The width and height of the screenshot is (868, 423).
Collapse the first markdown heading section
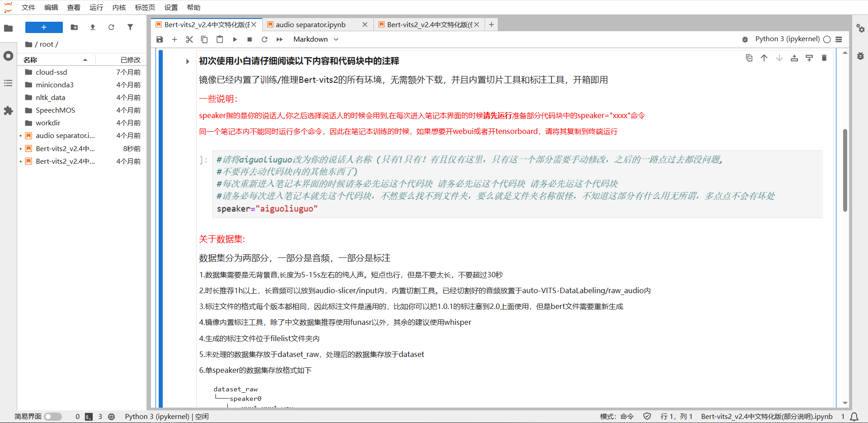pyautogui.click(x=188, y=61)
